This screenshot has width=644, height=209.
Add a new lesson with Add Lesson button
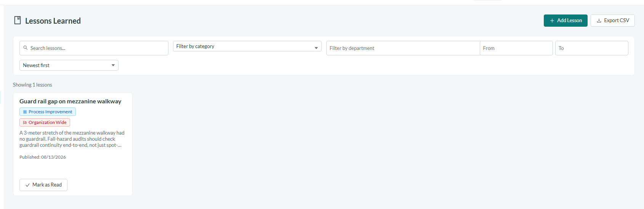tap(566, 21)
